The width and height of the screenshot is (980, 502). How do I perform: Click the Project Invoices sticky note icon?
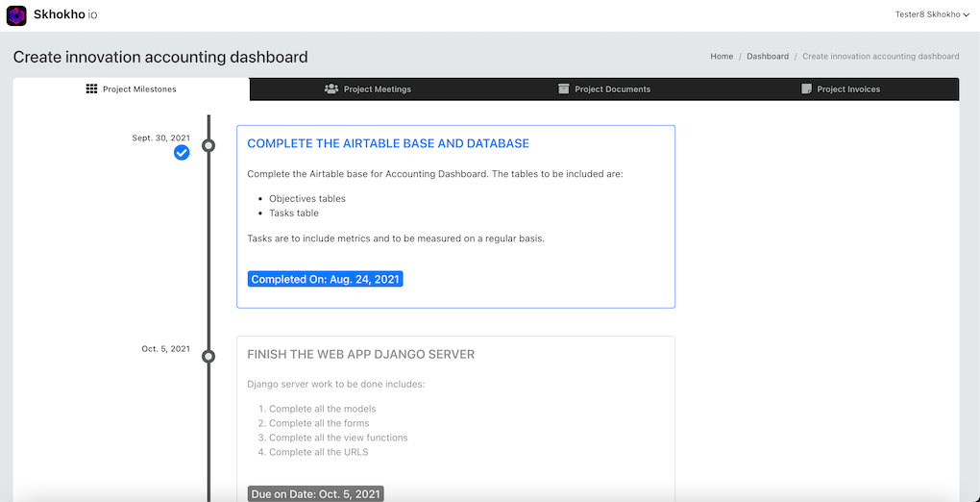(806, 88)
